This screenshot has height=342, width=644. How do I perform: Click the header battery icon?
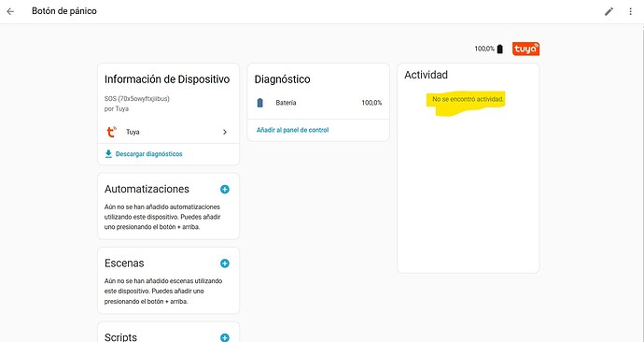pyautogui.click(x=500, y=49)
